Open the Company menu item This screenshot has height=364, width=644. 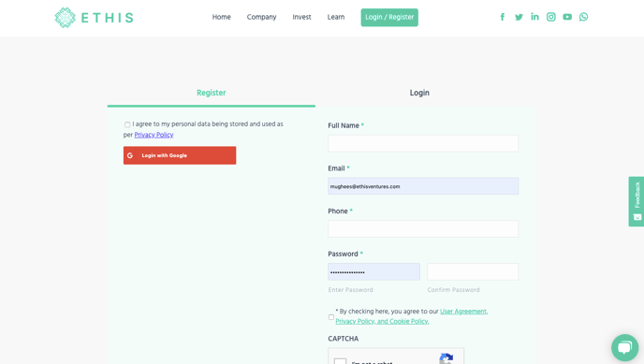[x=262, y=17]
